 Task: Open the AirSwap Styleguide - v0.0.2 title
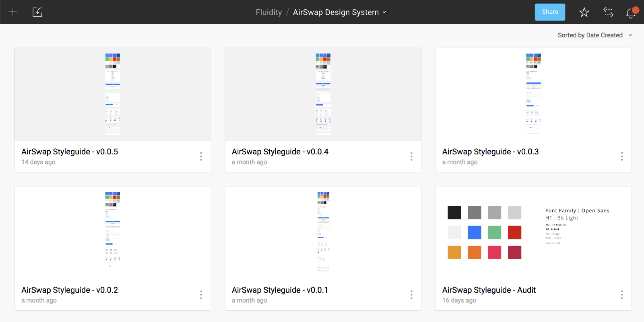pyautogui.click(x=70, y=290)
